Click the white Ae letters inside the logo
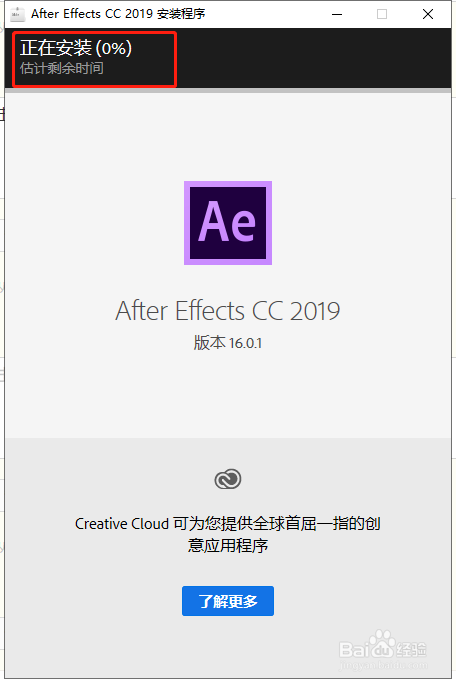Viewport: 456px width, 683px height. (227, 222)
